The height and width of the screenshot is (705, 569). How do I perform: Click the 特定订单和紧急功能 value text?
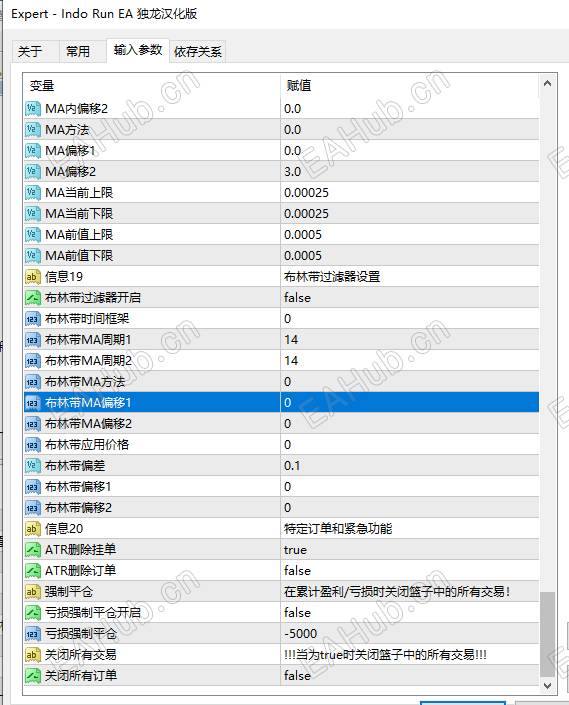pos(338,528)
